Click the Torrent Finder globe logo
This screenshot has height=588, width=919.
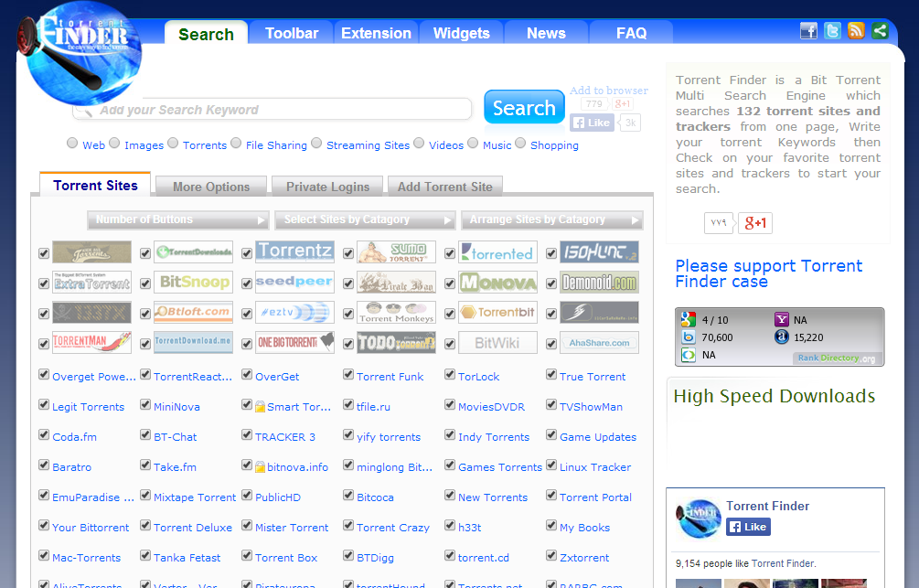pyautogui.click(x=84, y=53)
